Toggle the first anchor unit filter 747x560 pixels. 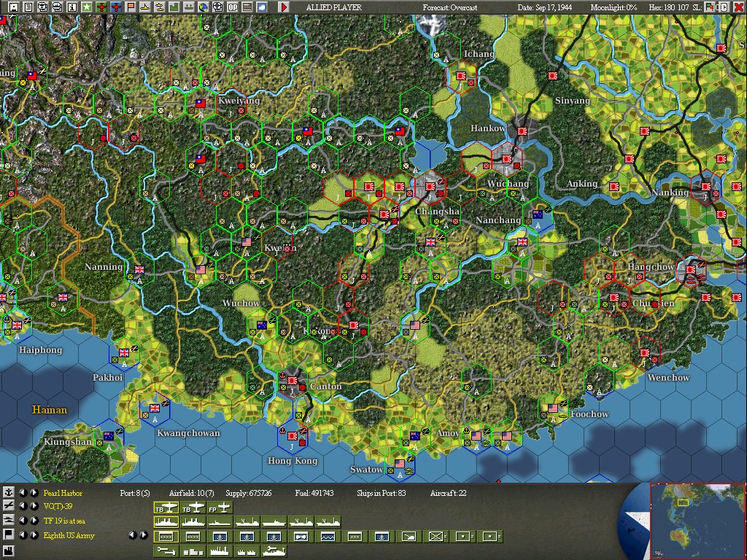[x=220, y=537]
